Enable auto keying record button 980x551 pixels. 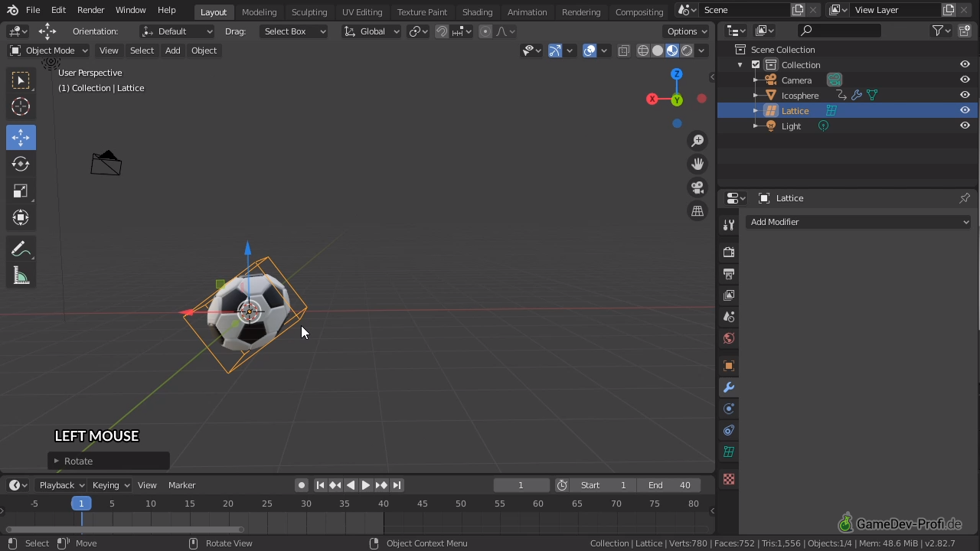coord(302,485)
